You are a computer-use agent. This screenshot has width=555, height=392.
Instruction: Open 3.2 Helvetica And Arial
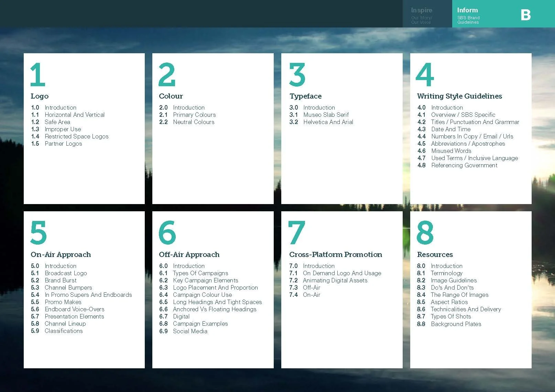click(x=321, y=122)
